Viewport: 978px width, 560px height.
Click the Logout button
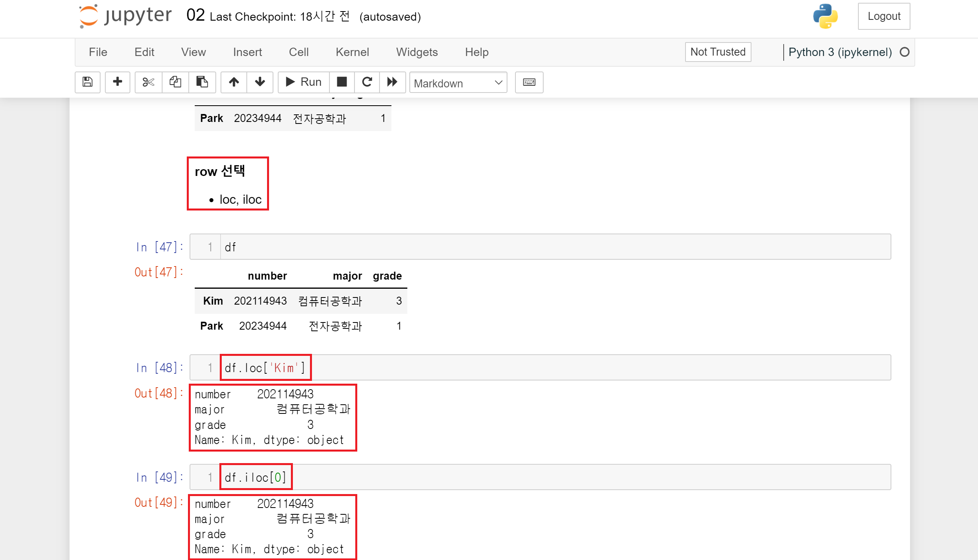(x=884, y=16)
